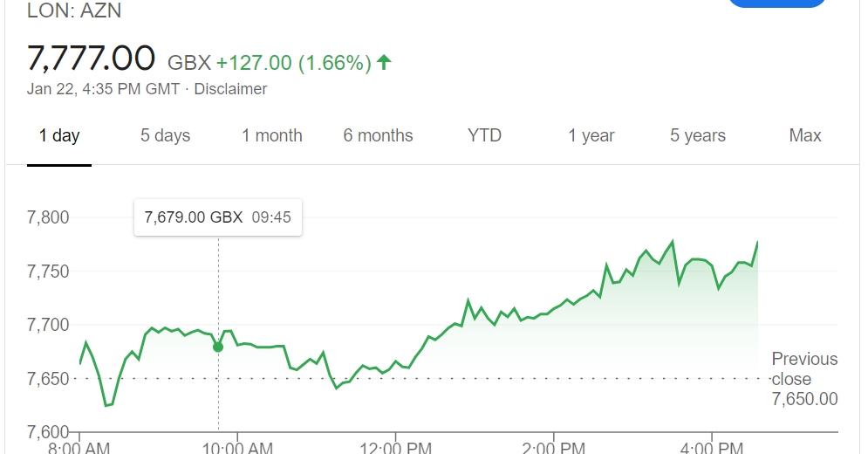Select the 6 months tab
This screenshot has height=454, width=868.
coord(378,136)
